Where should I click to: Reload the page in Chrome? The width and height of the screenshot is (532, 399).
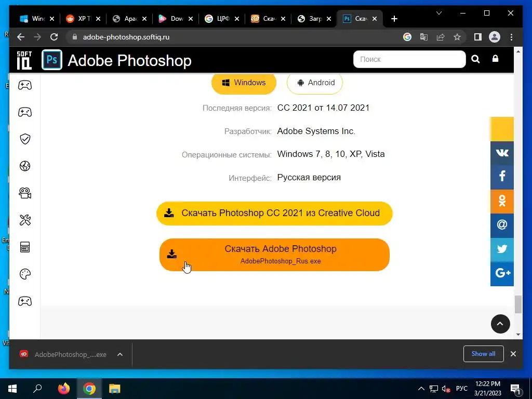coord(54,37)
